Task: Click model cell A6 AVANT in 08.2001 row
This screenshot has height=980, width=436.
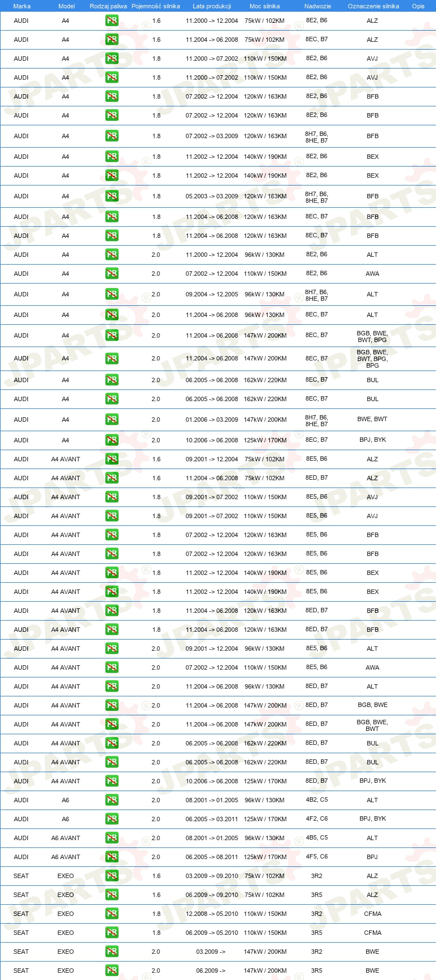Action: coord(66,838)
